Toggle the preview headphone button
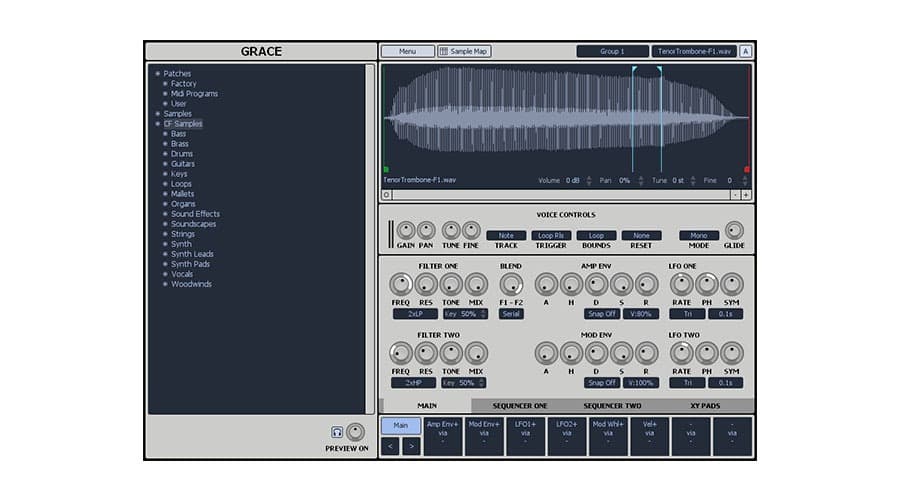Image resolution: width=900 pixels, height=500 pixels. click(337, 432)
